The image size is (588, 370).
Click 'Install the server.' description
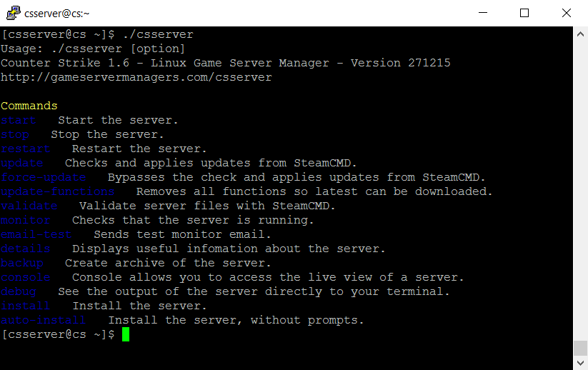(139, 306)
